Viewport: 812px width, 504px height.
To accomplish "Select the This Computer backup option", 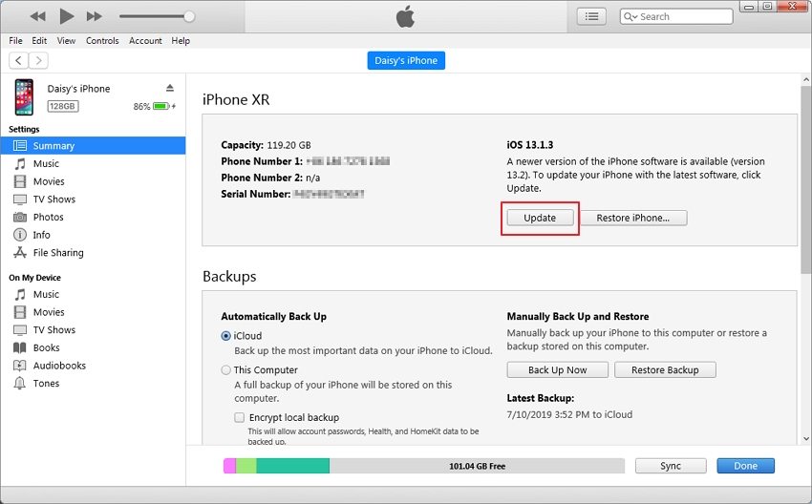I will click(225, 370).
